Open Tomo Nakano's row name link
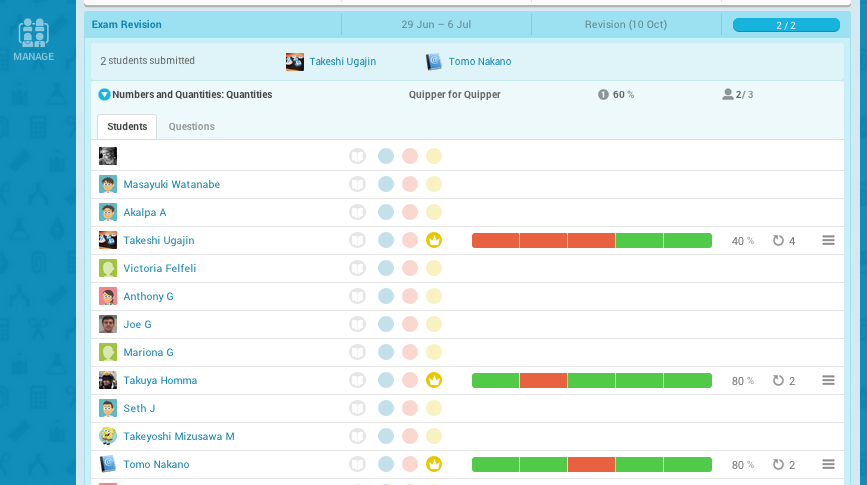This screenshot has height=485, width=867. 156,465
